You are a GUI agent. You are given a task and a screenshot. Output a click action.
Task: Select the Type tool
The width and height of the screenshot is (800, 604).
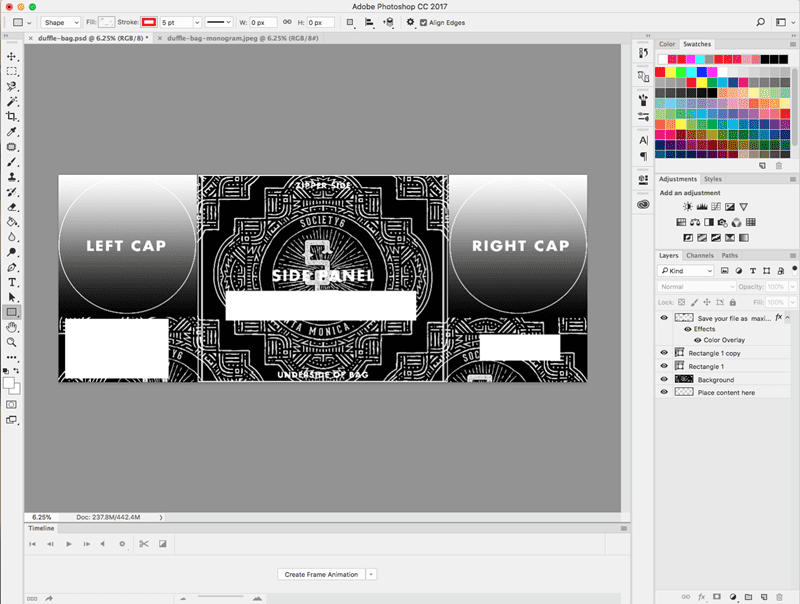[12, 283]
